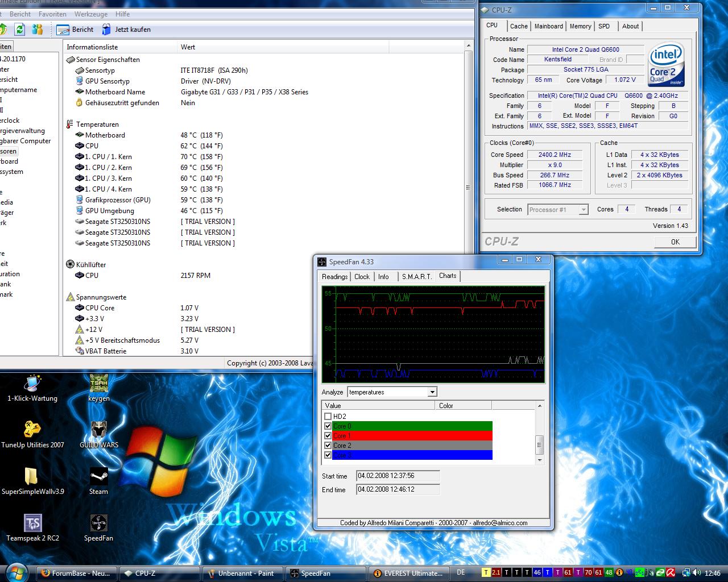This screenshot has width=728, height=582.
Task: Click the volume speaker tray icon
Action: coord(697,573)
